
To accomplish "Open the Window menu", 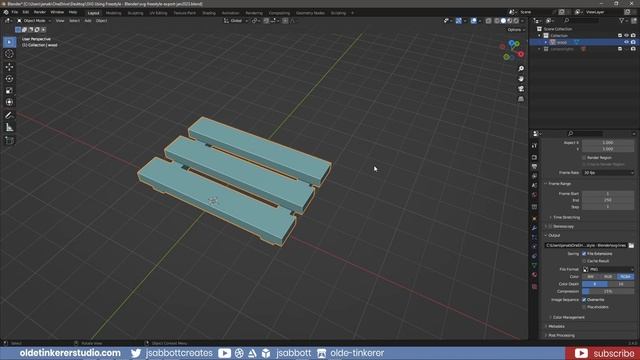I will pyautogui.click(x=57, y=12).
